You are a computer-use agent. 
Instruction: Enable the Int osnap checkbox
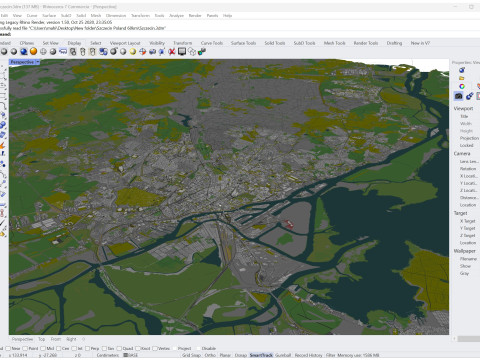(74, 348)
